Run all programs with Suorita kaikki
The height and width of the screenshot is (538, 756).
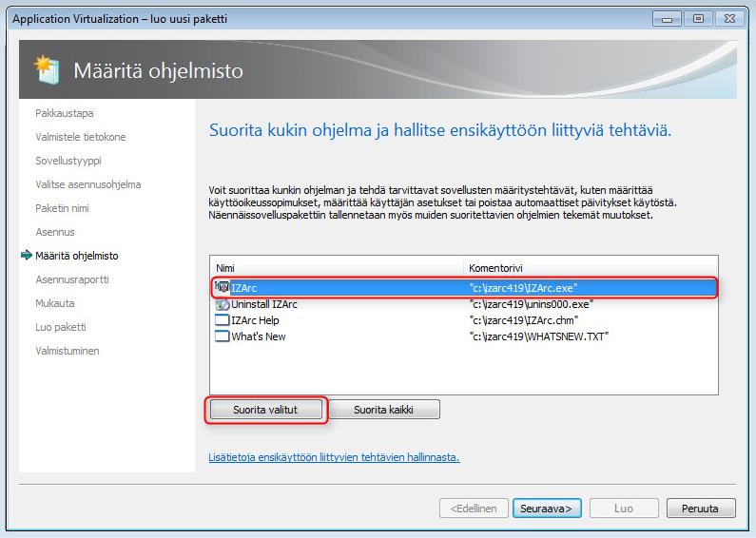tap(384, 410)
